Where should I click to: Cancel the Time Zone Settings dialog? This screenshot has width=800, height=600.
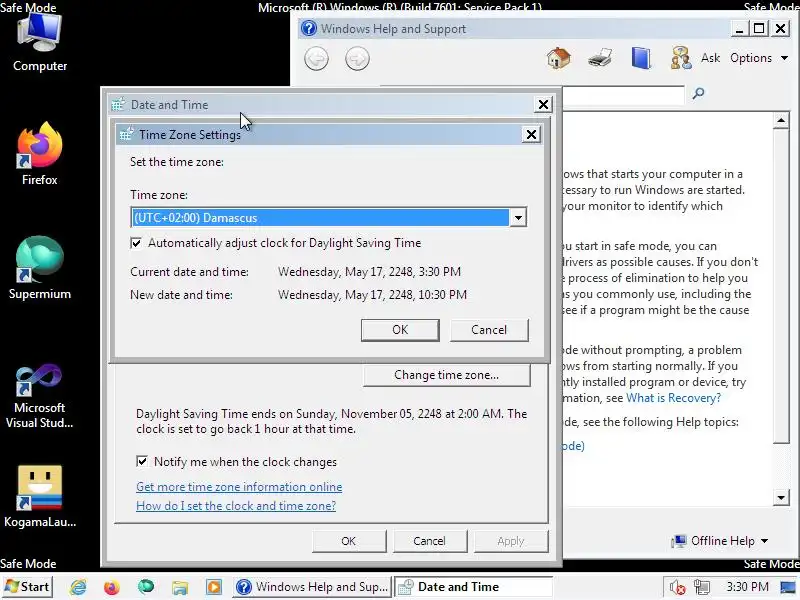click(489, 330)
